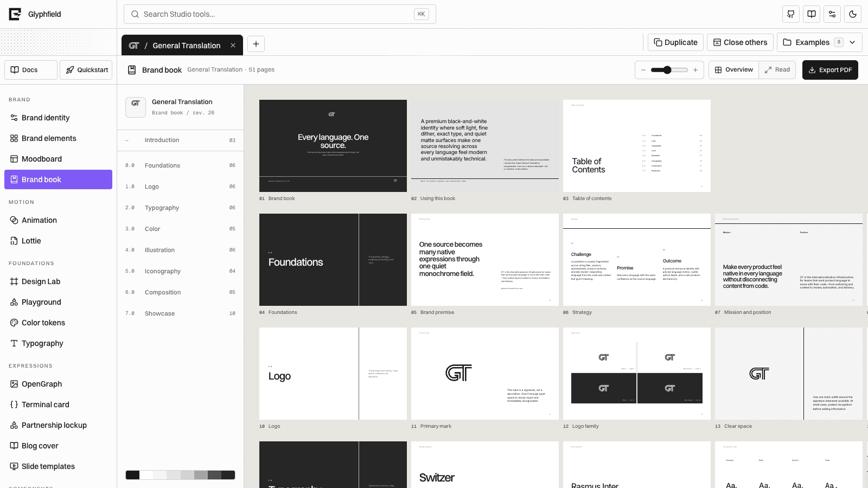Jump to Foundations section 0.0

(180, 165)
